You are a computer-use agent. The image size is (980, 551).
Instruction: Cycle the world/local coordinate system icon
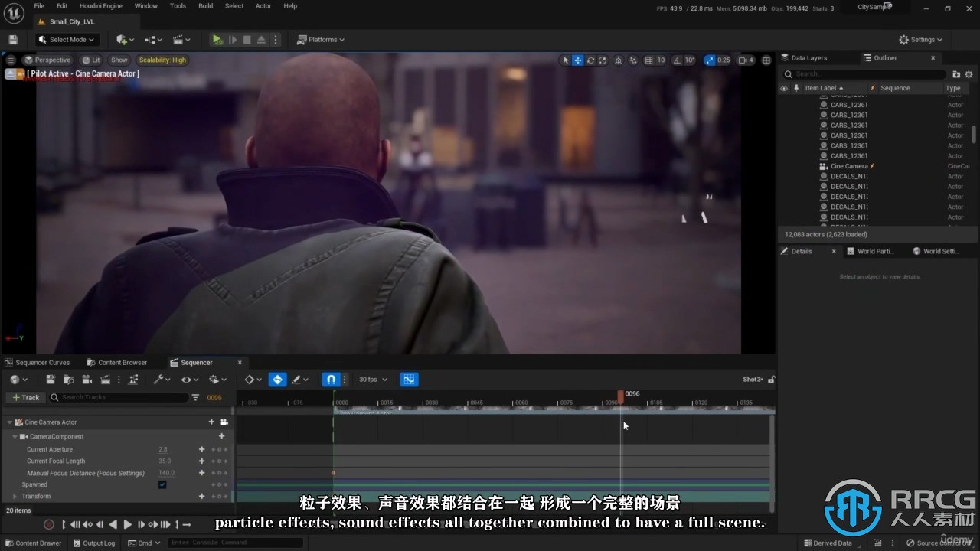tap(619, 60)
